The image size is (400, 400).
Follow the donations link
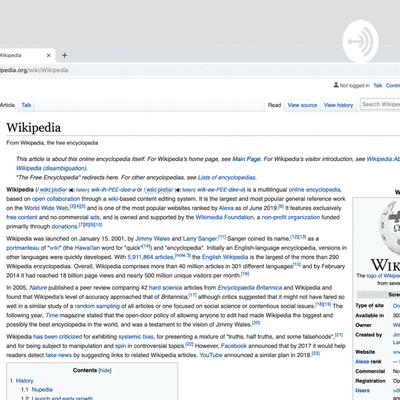coord(64,226)
